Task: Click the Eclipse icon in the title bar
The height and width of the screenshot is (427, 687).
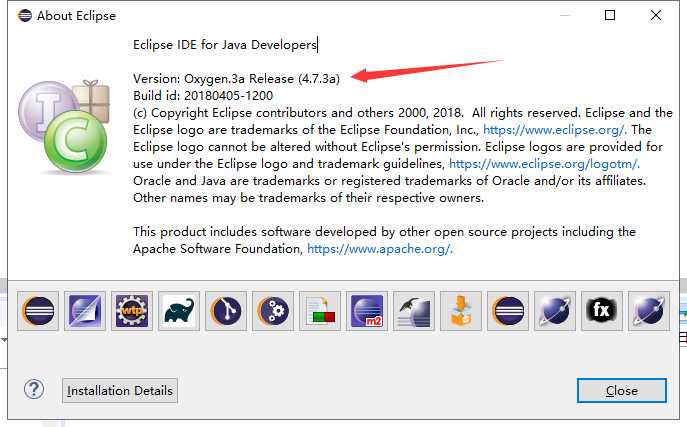Action: [25, 16]
